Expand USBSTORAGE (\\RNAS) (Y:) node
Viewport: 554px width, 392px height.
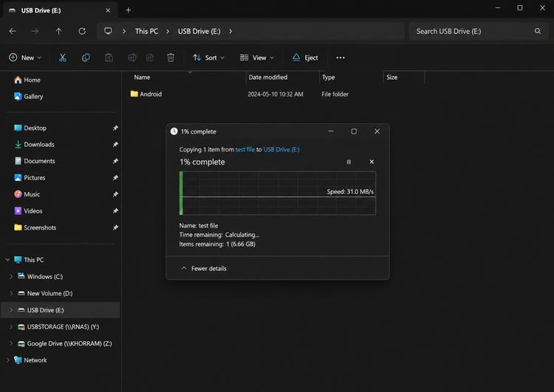(x=11, y=326)
